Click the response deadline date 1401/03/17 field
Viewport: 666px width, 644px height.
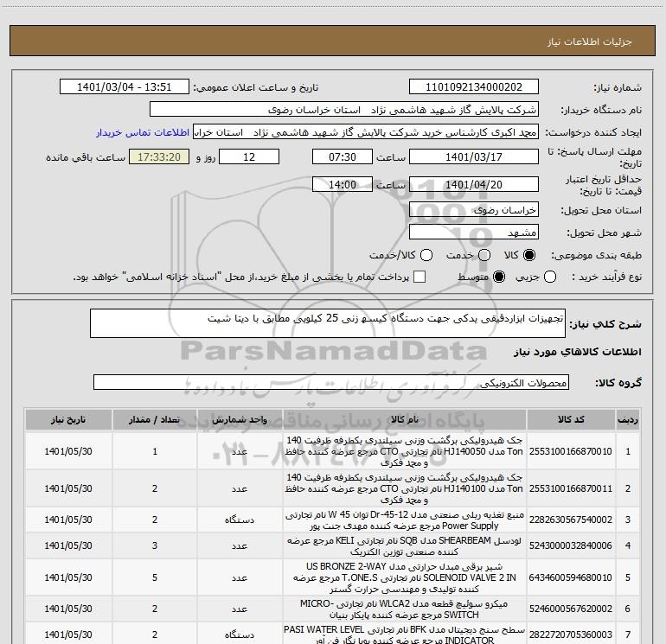pos(473,157)
